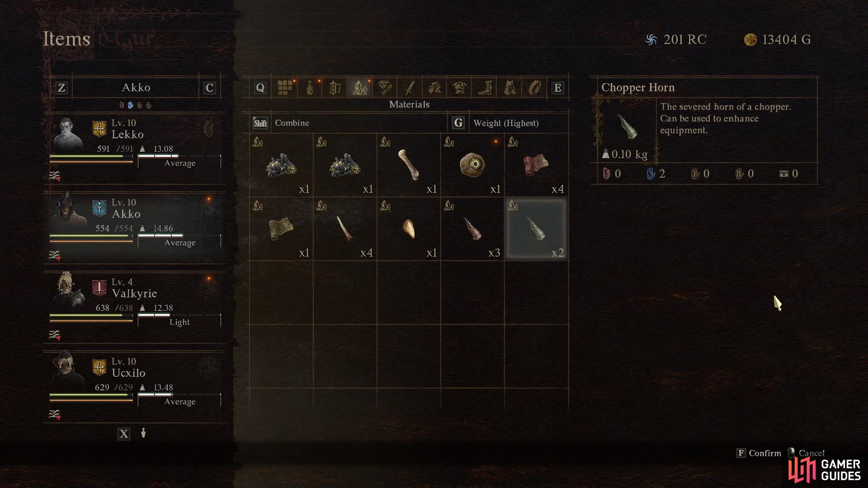
Task: Open the All Items grid category tab
Action: pyautogui.click(x=284, y=88)
